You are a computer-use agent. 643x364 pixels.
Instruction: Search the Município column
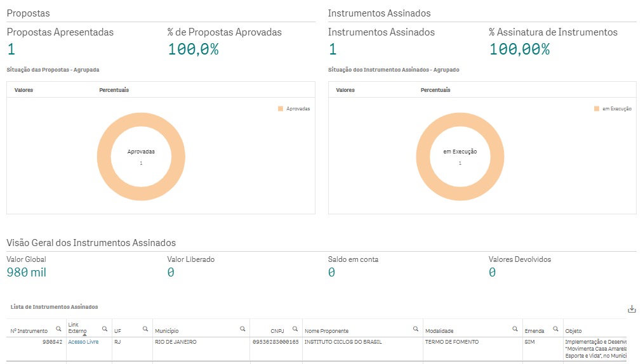click(242, 328)
